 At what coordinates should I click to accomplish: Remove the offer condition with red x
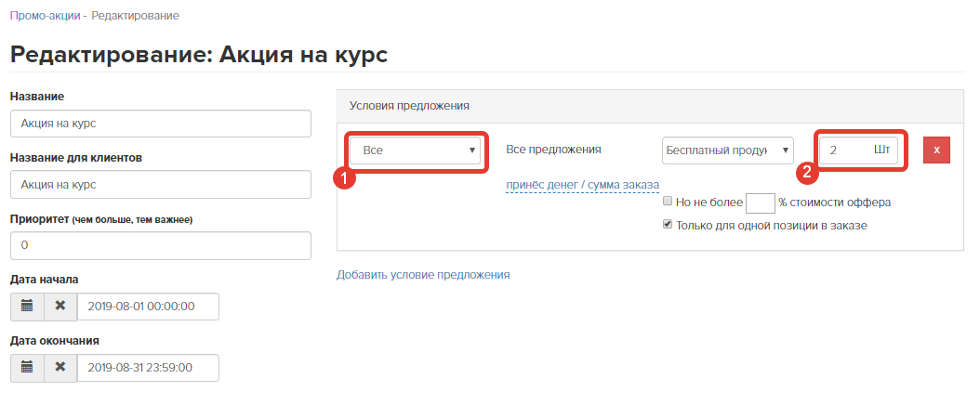pos(936,150)
